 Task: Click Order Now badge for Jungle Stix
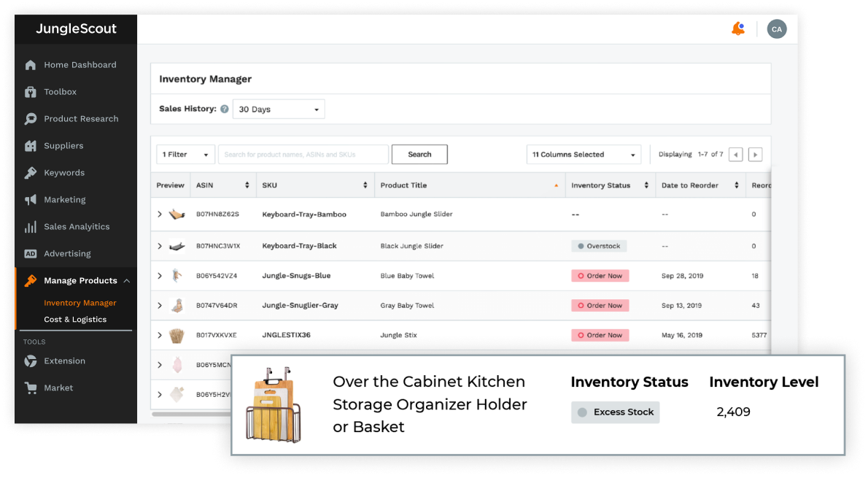600,335
